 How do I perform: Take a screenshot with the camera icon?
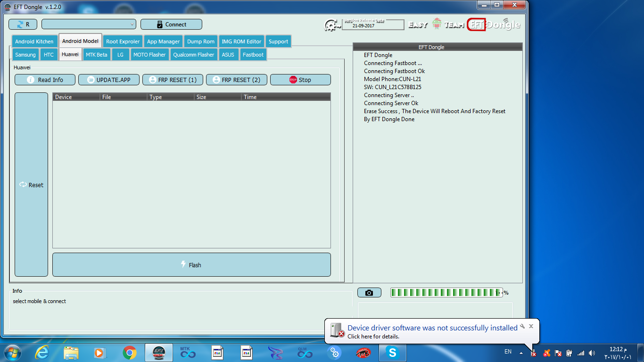[369, 293]
